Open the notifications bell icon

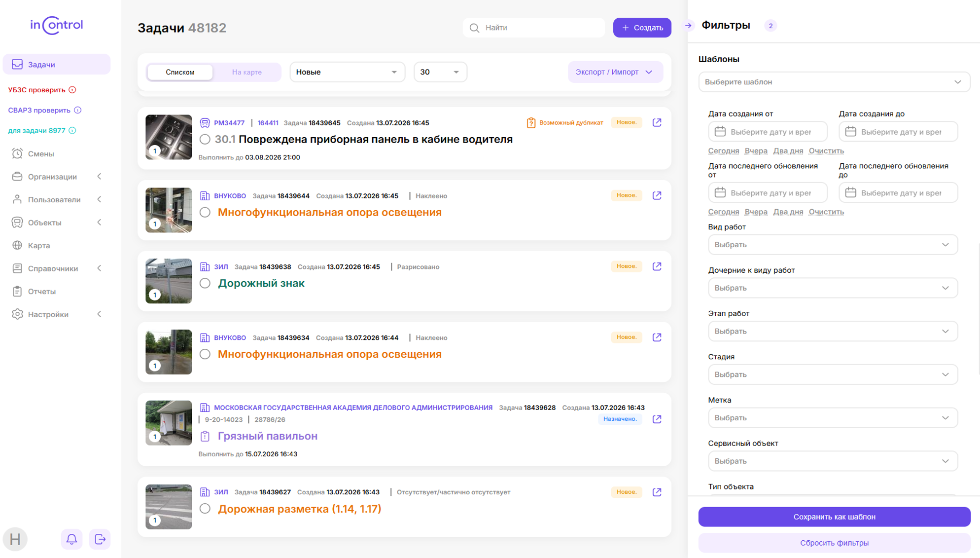coord(71,539)
